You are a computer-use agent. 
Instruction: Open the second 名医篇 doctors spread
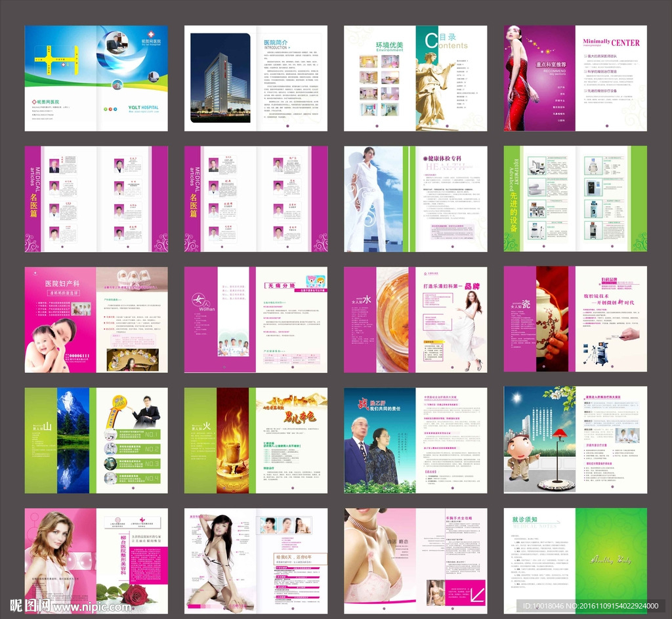[256, 199]
